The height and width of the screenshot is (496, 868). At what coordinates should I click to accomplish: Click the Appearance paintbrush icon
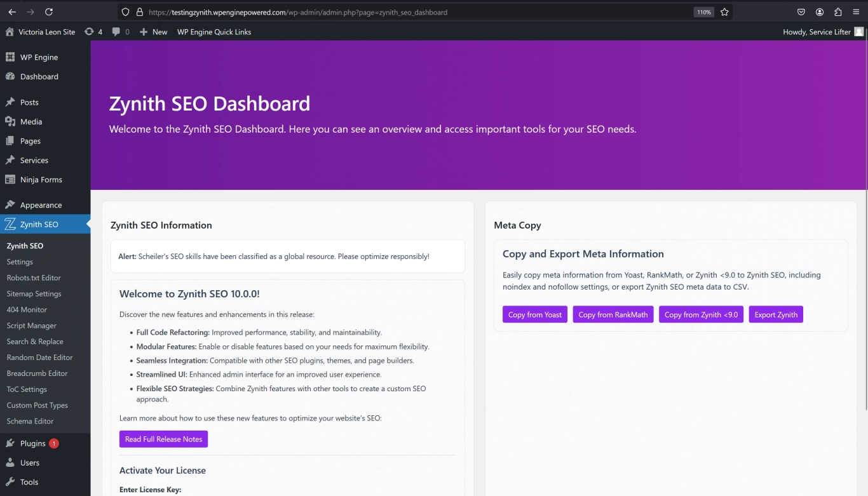tap(10, 205)
